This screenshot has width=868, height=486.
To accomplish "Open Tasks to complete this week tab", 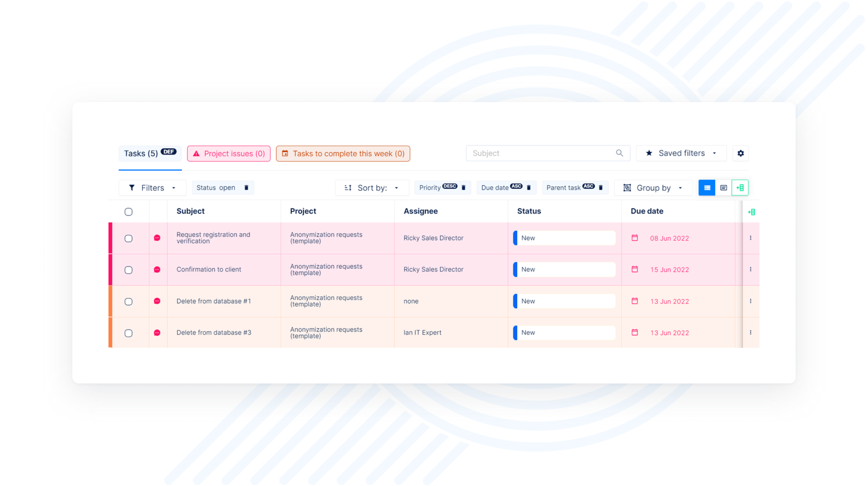I will pyautogui.click(x=343, y=154).
